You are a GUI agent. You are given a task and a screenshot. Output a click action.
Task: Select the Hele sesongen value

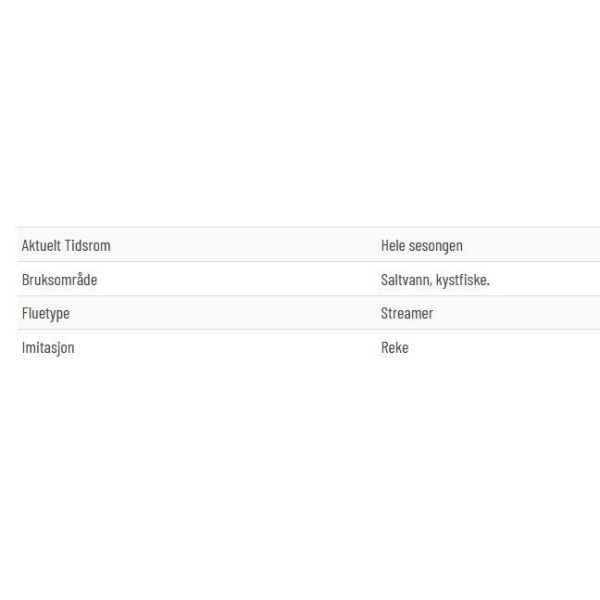(422, 246)
